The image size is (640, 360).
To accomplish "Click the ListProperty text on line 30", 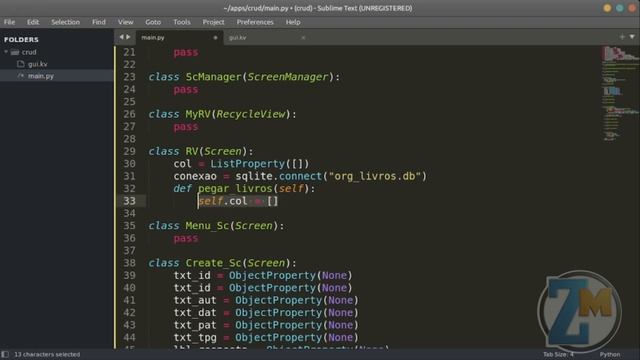I will [248, 164].
